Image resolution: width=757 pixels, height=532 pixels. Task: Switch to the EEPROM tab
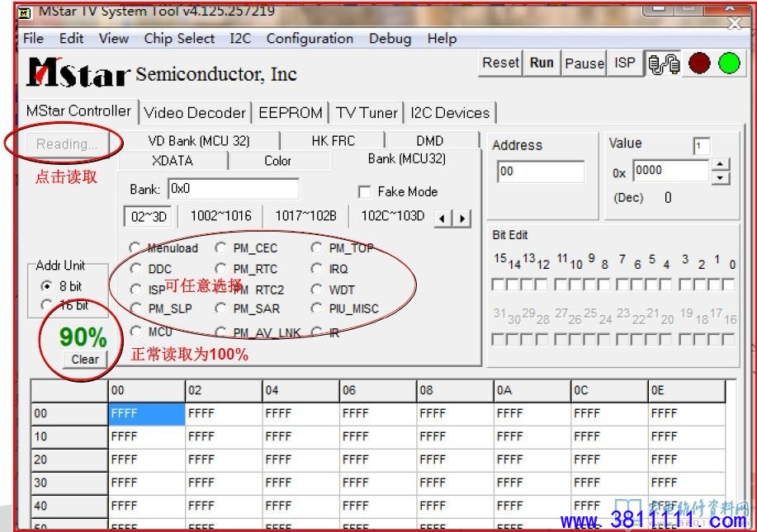290,113
